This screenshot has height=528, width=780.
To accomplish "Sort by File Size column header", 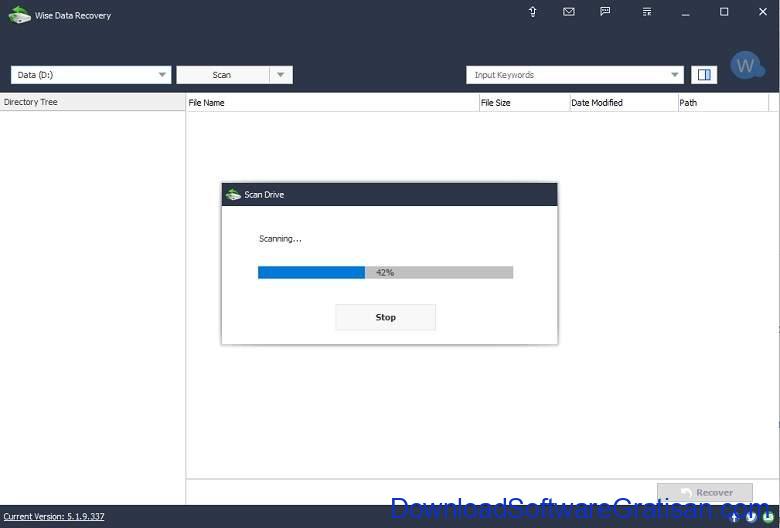I will (524, 103).
